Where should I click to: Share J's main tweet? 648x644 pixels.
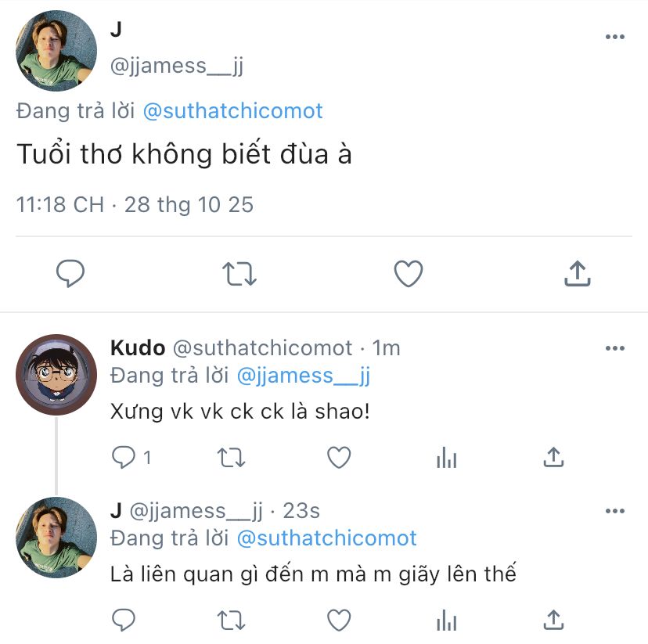577,273
